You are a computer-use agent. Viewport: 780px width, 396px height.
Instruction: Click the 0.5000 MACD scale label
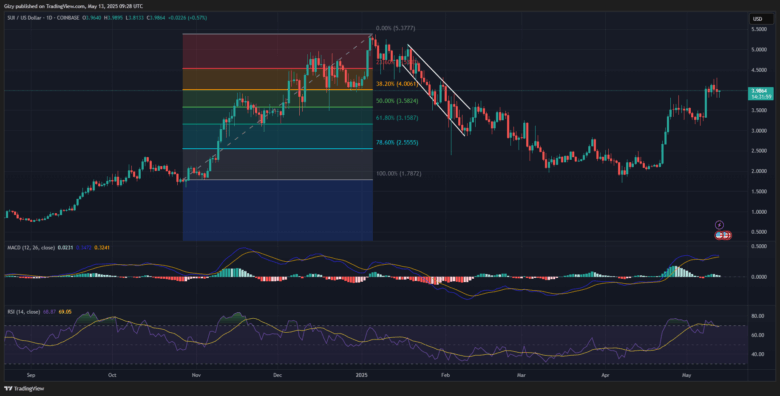tap(759, 247)
